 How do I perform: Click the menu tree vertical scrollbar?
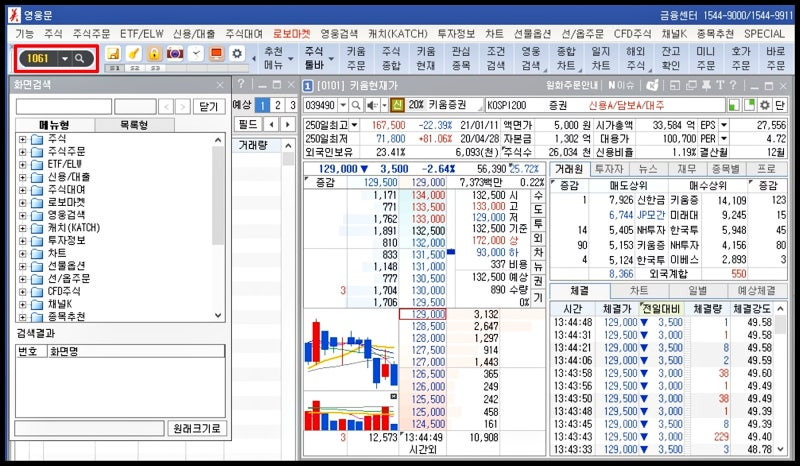[218, 227]
